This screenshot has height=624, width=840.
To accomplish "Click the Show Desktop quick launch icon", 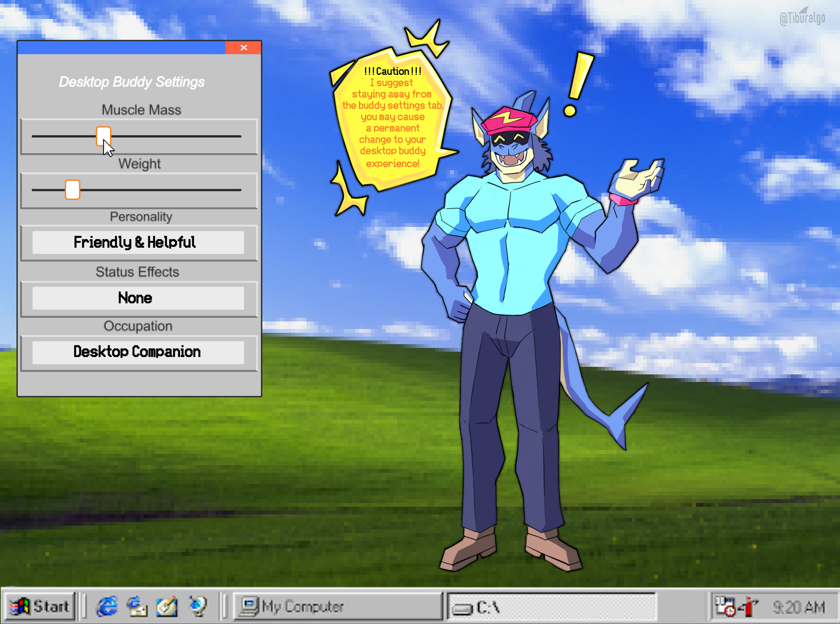I will (167, 606).
